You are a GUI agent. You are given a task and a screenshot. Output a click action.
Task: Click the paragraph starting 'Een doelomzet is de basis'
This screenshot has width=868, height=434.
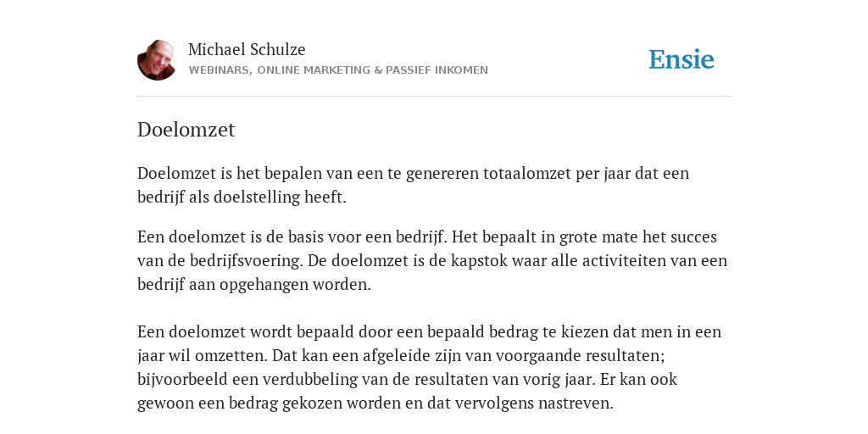point(432,260)
